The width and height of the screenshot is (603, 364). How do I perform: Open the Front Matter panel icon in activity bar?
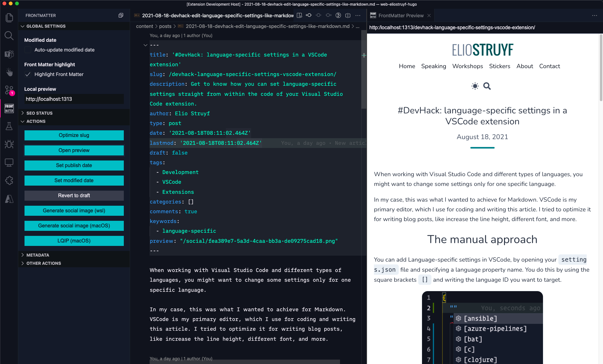click(x=9, y=108)
